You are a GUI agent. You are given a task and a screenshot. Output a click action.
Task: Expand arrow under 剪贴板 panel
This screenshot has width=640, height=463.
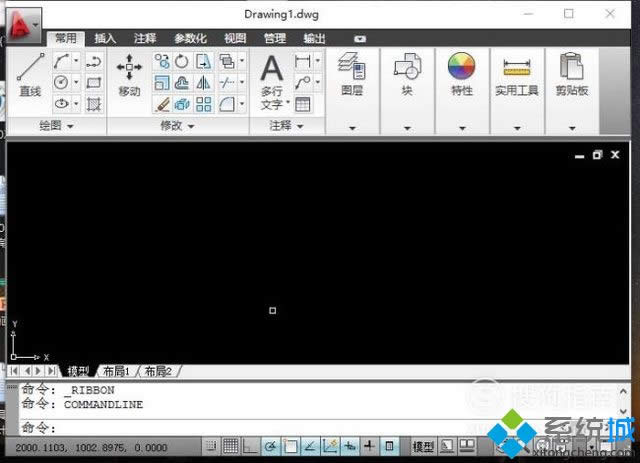[x=572, y=128]
